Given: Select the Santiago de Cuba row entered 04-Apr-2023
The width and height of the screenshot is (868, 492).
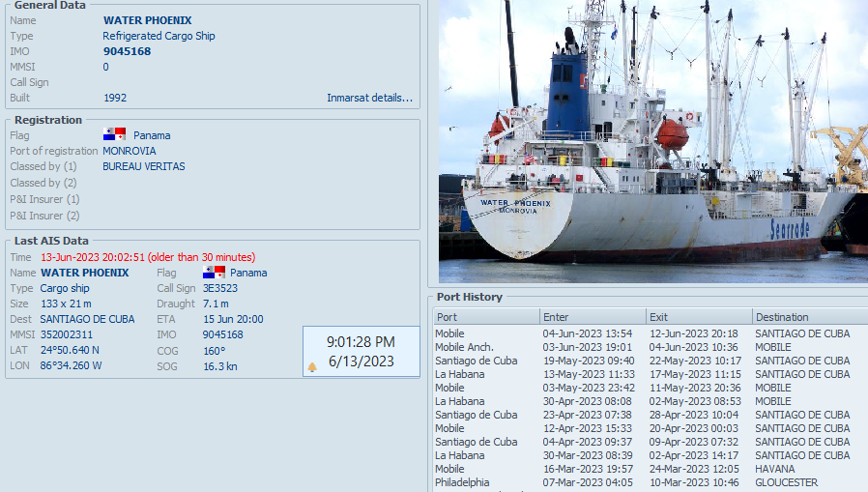Looking at the screenshot, I should [x=651, y=442].
